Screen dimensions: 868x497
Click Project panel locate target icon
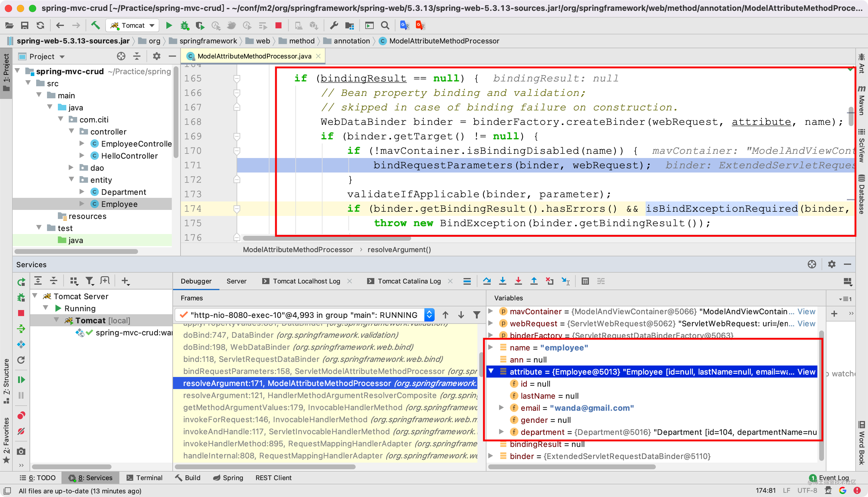(x=121, y=56)
